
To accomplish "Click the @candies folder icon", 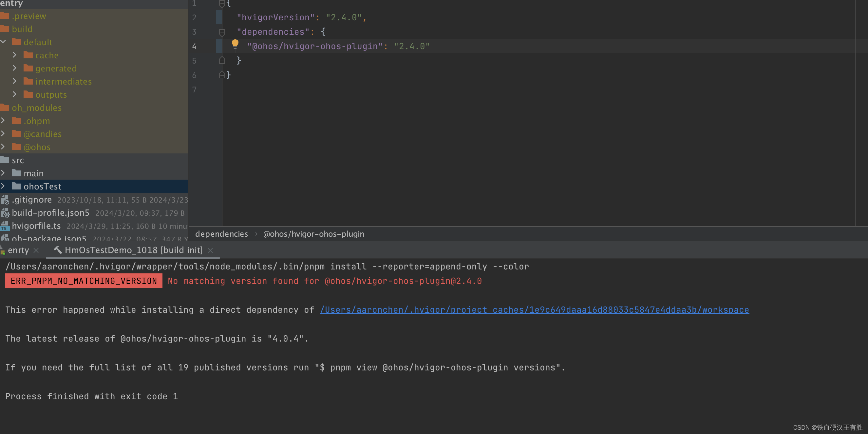I will pos(16,134).
